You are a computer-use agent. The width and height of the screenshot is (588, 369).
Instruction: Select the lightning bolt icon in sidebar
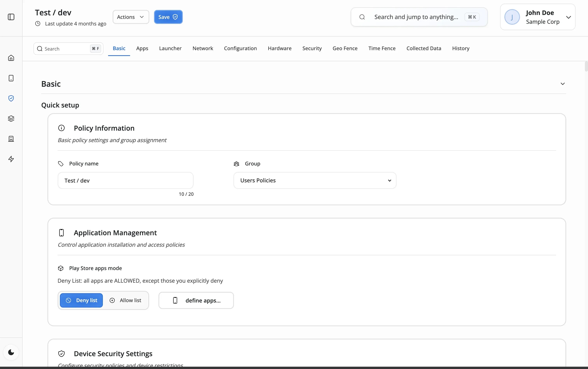(x=11, y=159)
